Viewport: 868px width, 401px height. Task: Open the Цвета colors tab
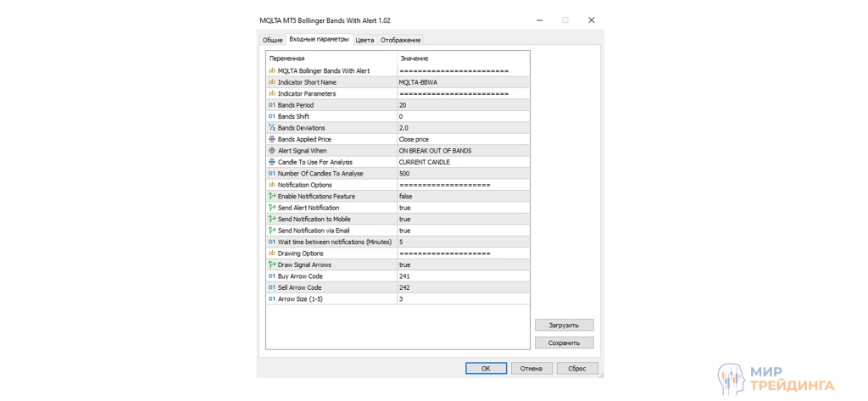tap(364, 40)
